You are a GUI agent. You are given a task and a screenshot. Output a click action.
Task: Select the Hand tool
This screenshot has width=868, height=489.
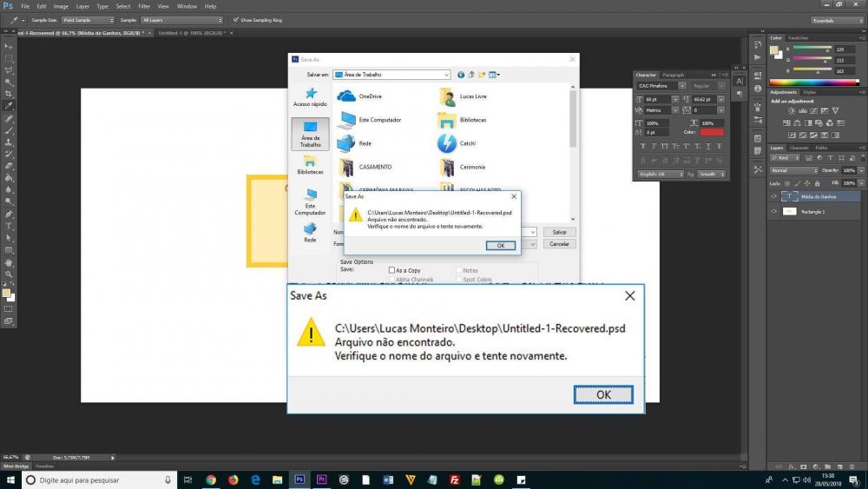9,261
